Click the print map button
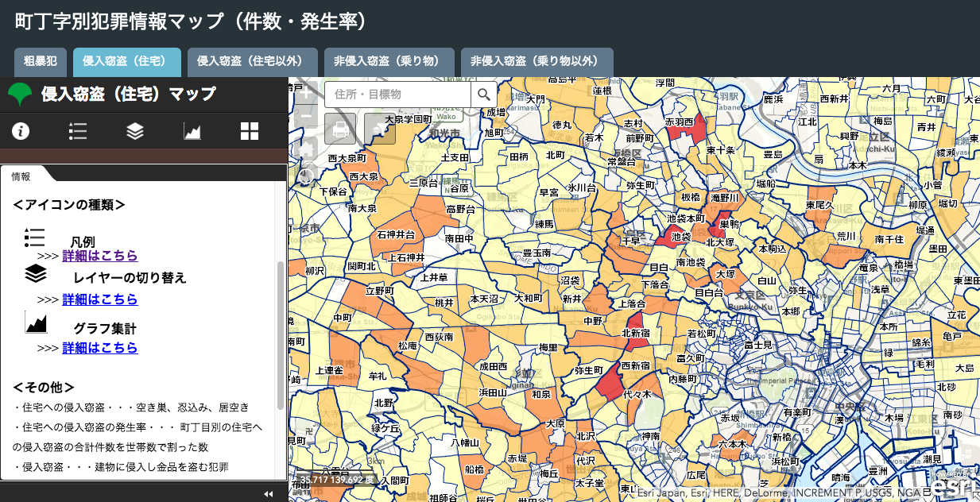980x502 pixels. [340, 129]
